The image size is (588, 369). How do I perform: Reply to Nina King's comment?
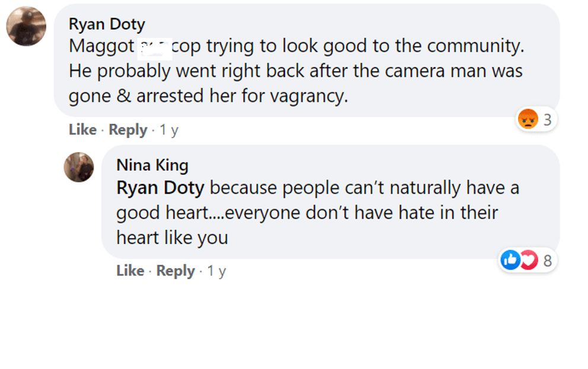175,271
